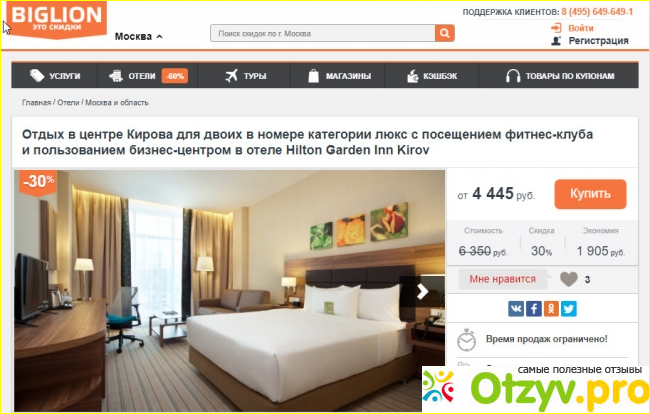Click the Купить buy button

[x=590, y=194]
